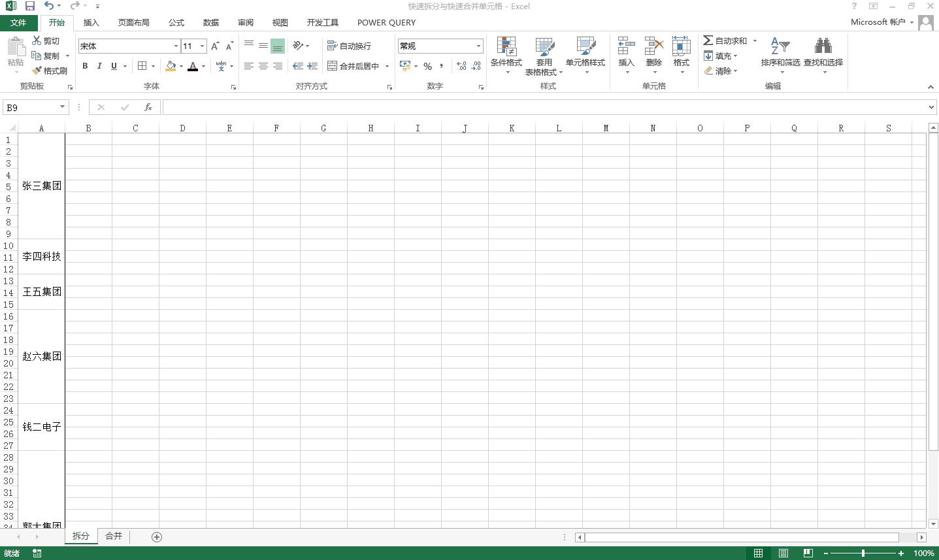The image size is (939, 560).
Task: Click the Paste (粘贴) button
Action: coord(16,52)
